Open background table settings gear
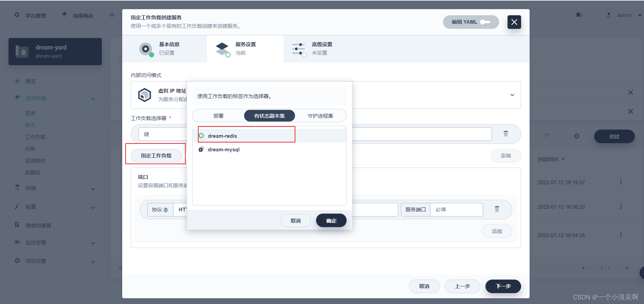 click(x=577, y=136)
